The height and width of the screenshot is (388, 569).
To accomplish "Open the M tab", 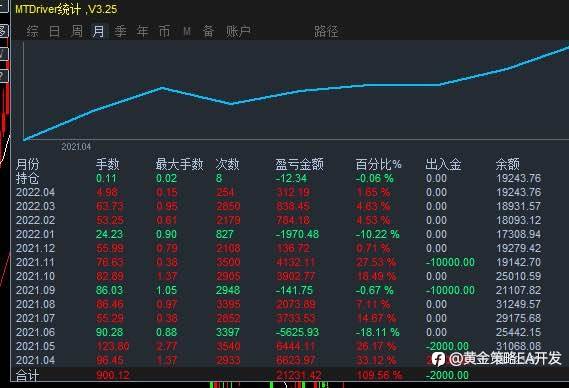I will click(x=187, y=32).
